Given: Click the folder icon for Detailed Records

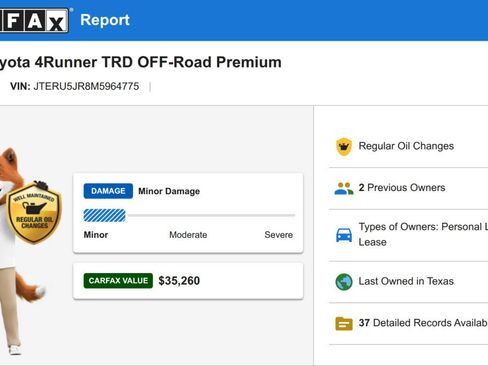Looking at the screenshot, I should click(x=344, y=323).
